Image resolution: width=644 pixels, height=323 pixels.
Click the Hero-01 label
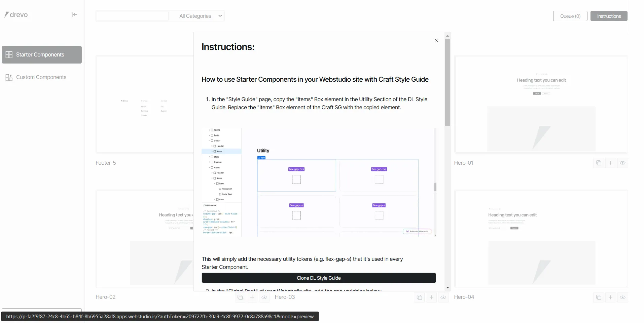tap(464, 163)
